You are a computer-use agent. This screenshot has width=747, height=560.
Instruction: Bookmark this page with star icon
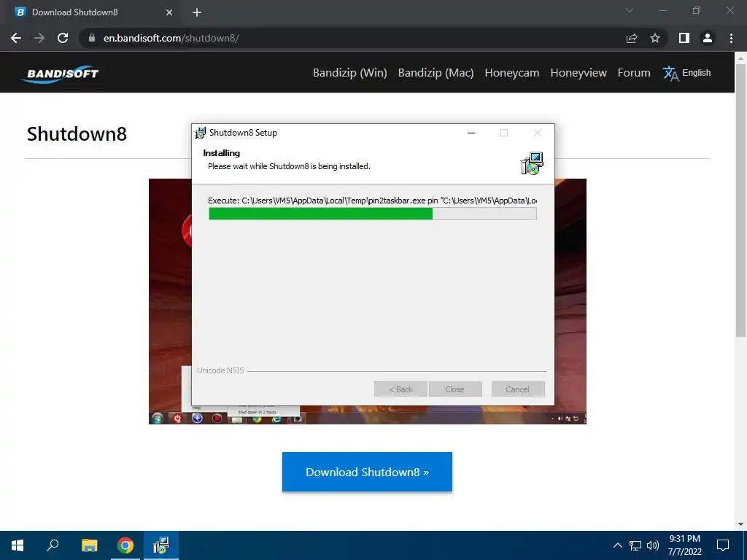[x=655, y=38]
